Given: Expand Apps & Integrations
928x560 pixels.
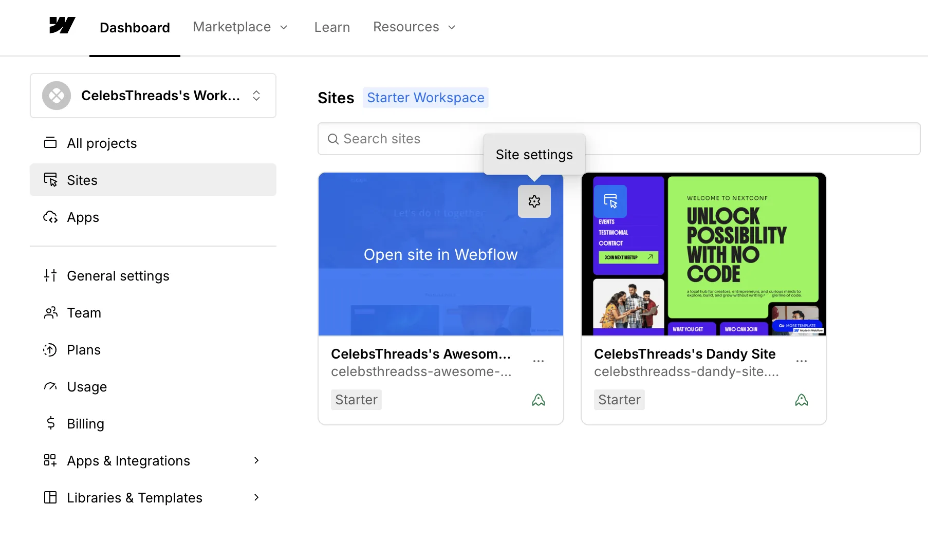Looking at the screenshot, I should (153, 460).
